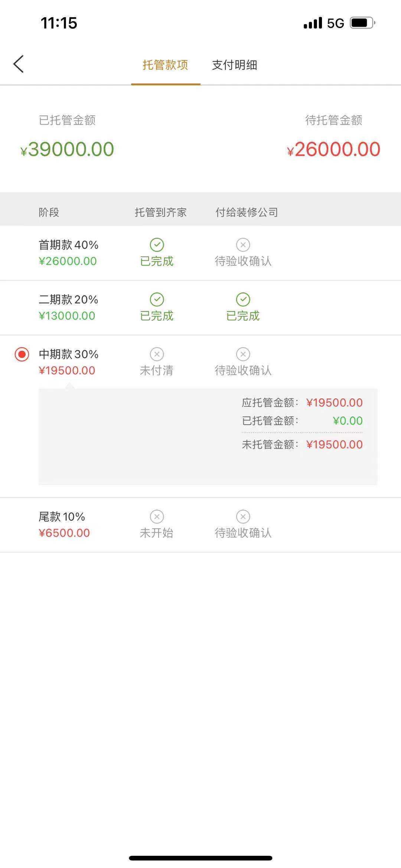This screenshot has height=868, width=401.
Task: Click the 未付清 grey X icon
Action: pyautogui.click(x=157, y=354)
